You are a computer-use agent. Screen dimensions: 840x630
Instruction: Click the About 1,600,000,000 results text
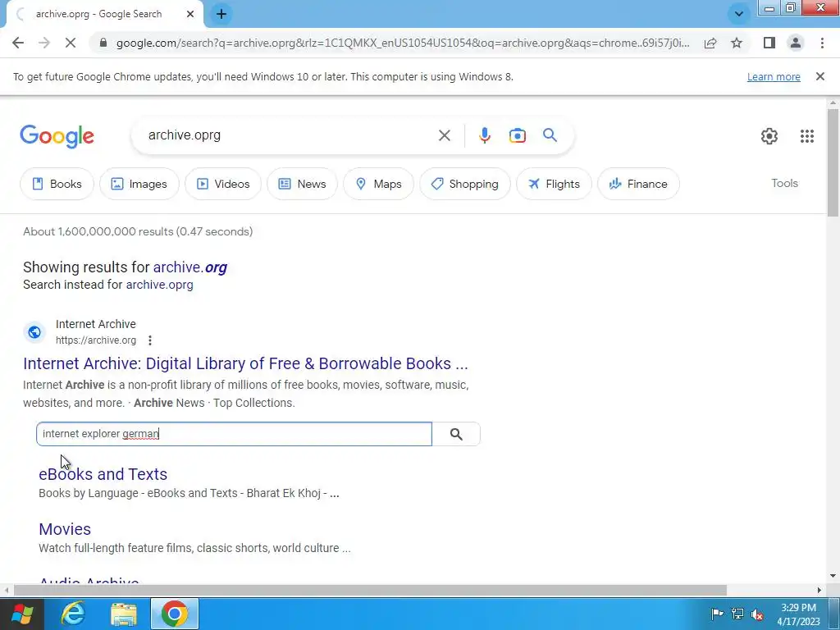tap(138, 231)
